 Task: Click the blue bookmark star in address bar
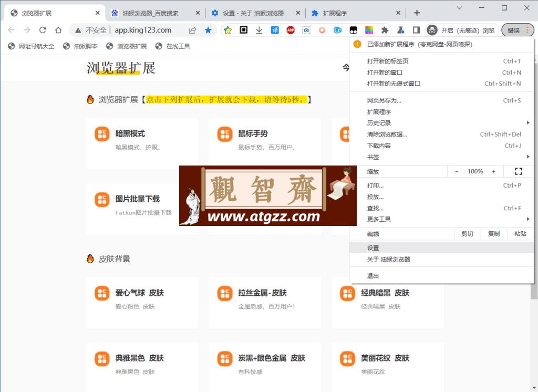pyautogui.click(x=208, y=30)
